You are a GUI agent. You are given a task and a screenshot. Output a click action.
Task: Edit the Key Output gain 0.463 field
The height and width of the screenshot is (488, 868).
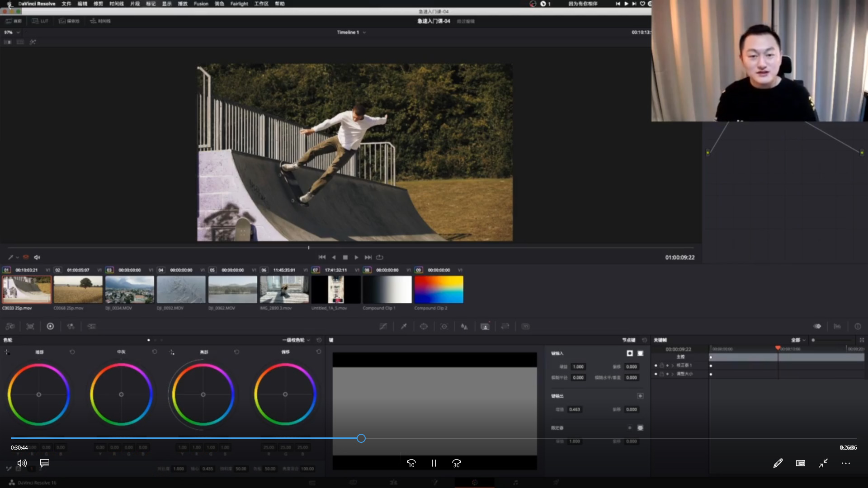(575, 409)
